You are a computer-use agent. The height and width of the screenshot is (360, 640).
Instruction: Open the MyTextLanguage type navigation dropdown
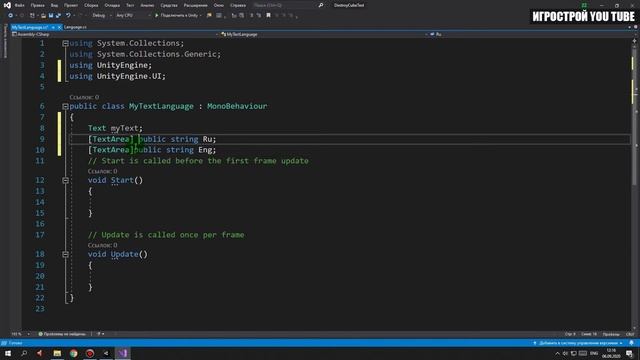point(324,34)
